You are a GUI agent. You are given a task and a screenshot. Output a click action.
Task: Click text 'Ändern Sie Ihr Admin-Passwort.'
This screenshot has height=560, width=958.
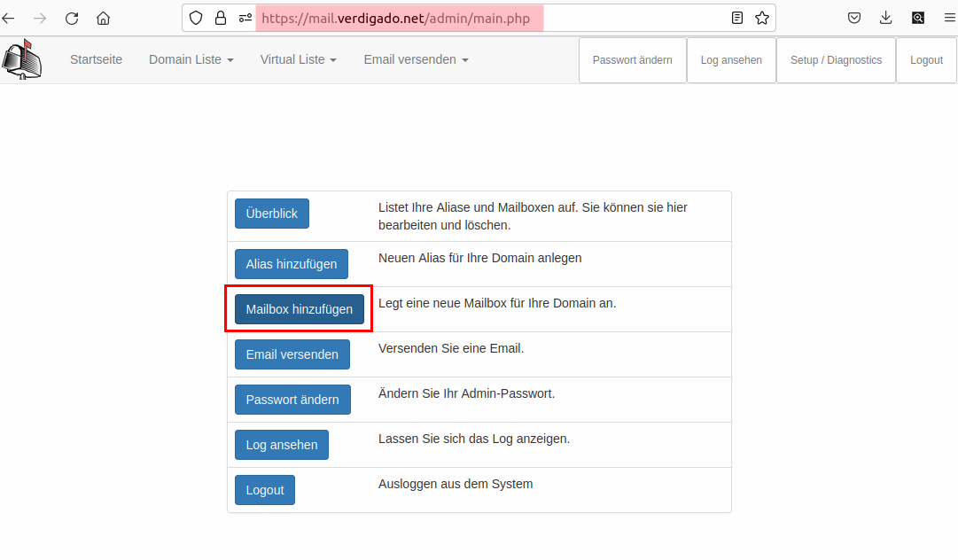[466, 394]
